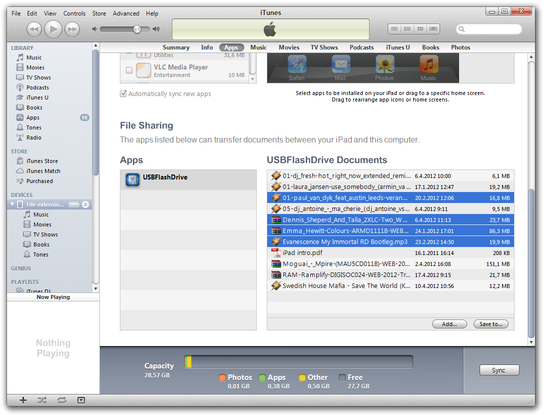Switch to list view button
Image resolution: width=544 pixels, height=415 pixels.
[394, 29]
